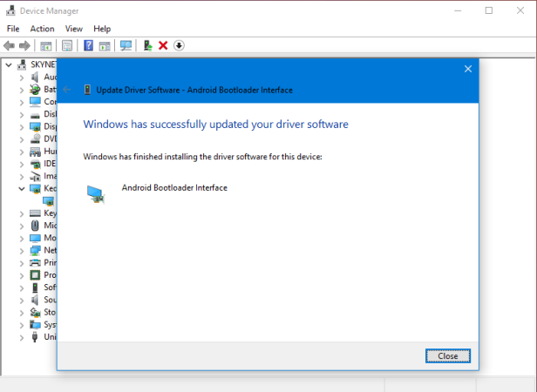This screenshot has height=392, width=537.
Task: Select the SKYNET computer icon
Action: pyautogui.click(x=22, y=64)
